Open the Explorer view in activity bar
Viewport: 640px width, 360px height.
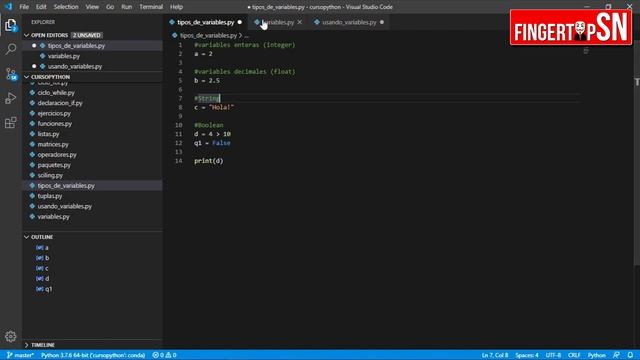click(x=11, y=25)
